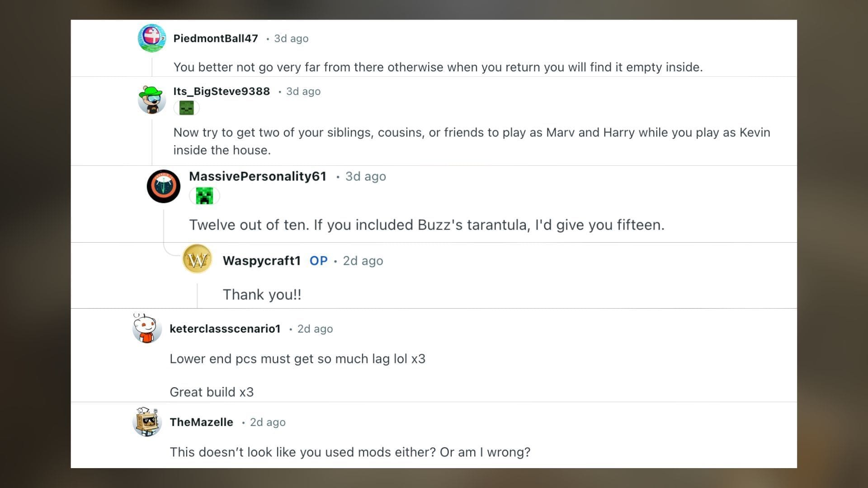Click TheMazelle's comment asking about mods
The image size is (868, 488).
click(350, 452)
